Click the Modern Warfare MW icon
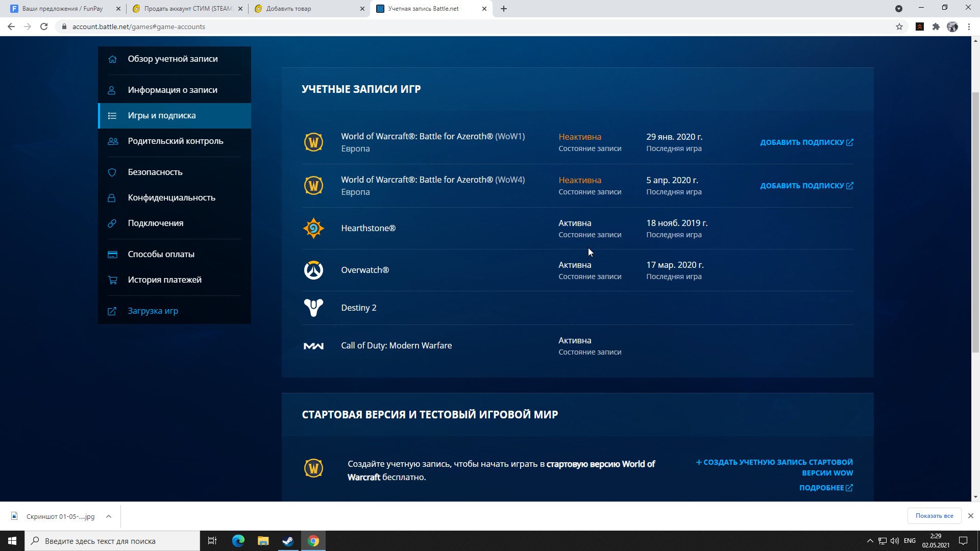Screen dimensions: 980x551 (313, 346)
